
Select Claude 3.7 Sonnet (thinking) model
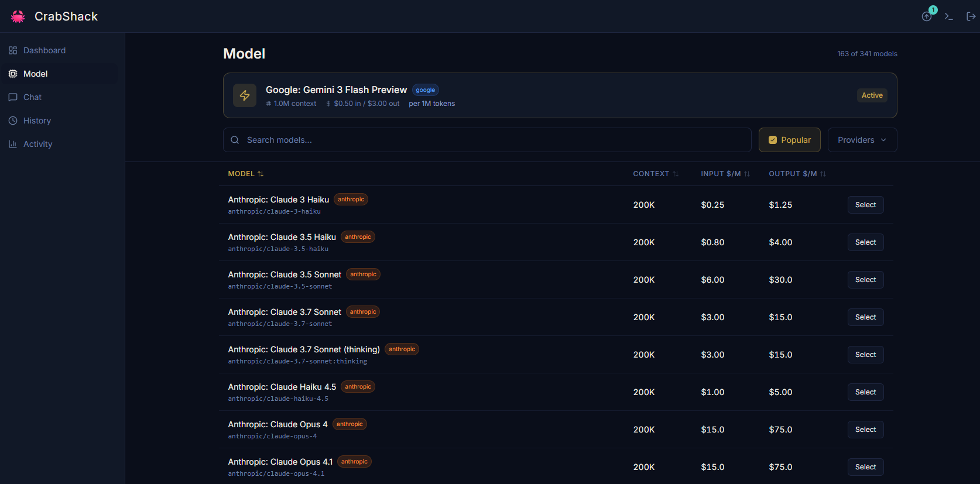point(866,355)
